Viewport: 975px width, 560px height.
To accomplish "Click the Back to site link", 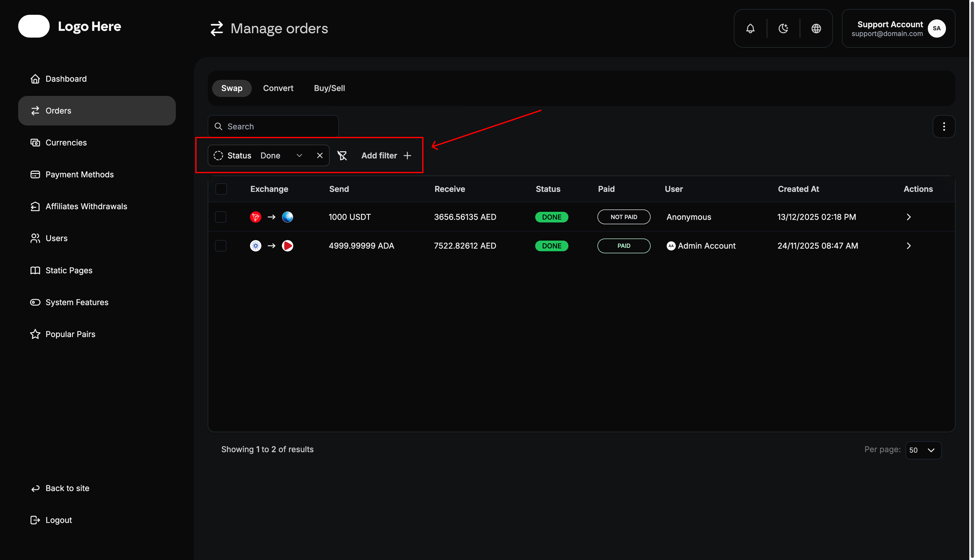I will pyautogui.click(x=67, y=488).
